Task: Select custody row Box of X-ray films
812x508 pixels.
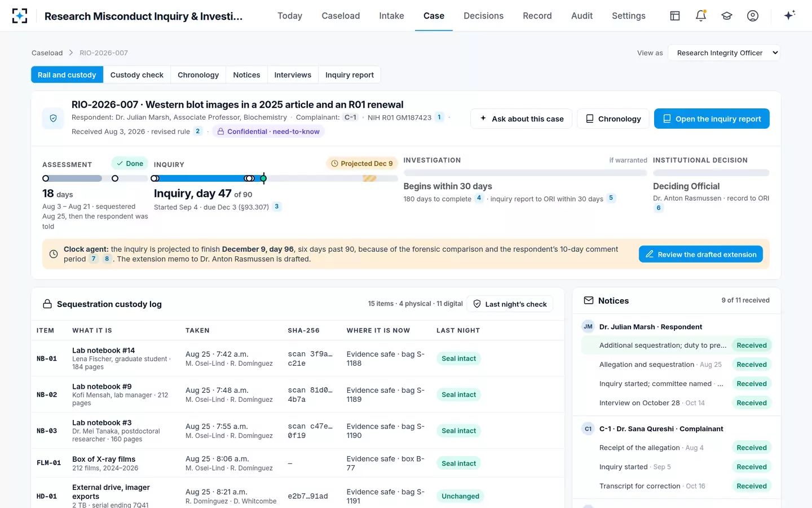Action: pyautogui.click(x=298, y=463)
